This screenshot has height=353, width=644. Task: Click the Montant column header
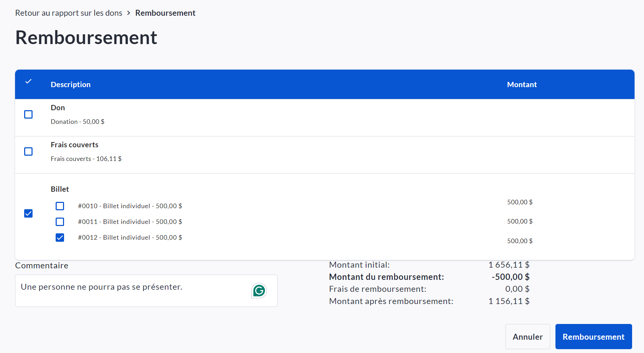pyautogui.click(x=521, y=85)
